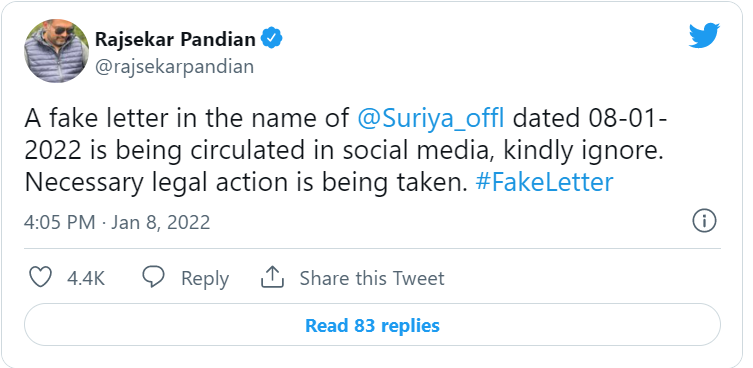Open the #FakeLetter hashtag
The height and width of the screenshot is (368, 753).
pos(544,183)
